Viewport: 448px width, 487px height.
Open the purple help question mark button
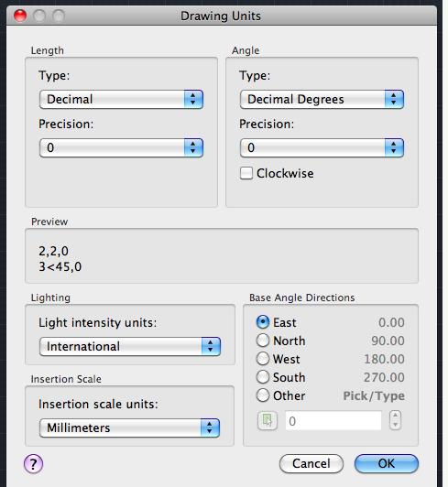click(33, 464)
